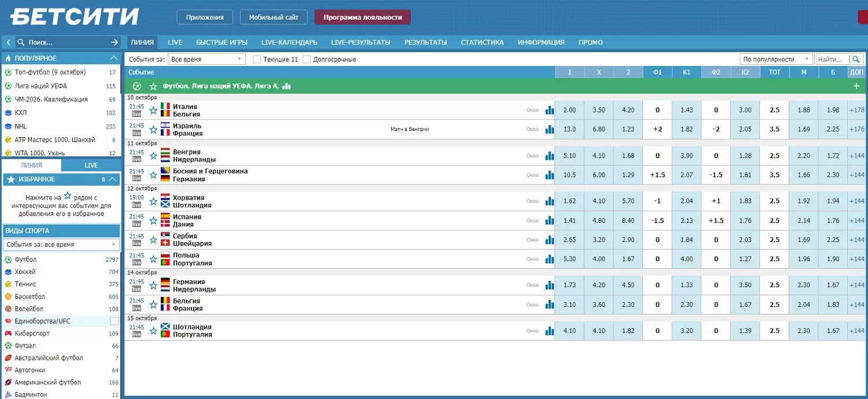Click the left arrow beside sidebar search

[x=9, y=42]
